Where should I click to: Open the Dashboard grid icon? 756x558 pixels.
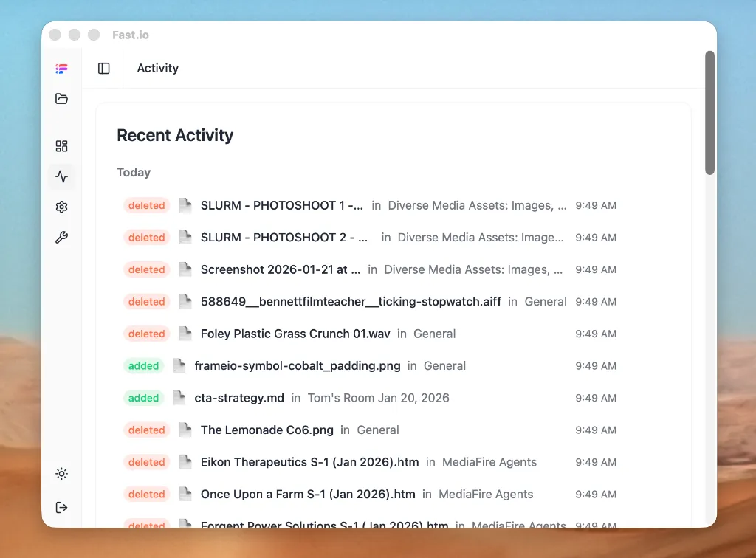point(61,146)
